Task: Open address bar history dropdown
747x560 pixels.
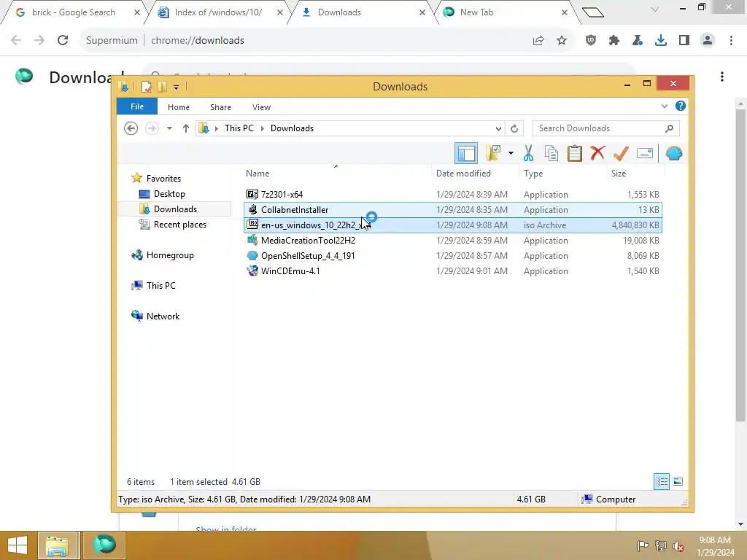Action: (x=498, y=128)
